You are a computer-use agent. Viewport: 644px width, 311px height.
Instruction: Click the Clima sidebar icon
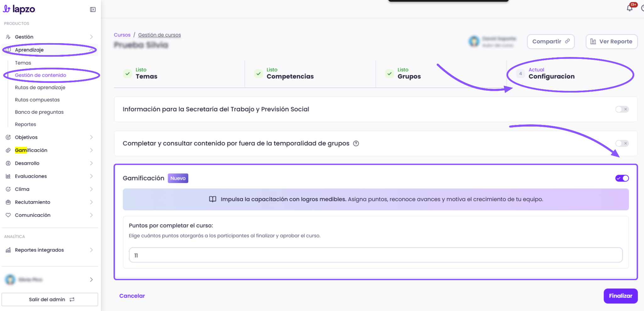8,189
